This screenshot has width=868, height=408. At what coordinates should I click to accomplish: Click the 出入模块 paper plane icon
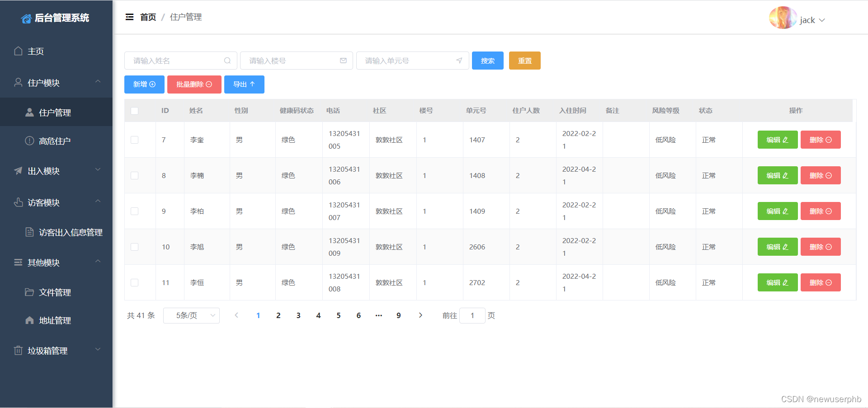pos(18,171)
